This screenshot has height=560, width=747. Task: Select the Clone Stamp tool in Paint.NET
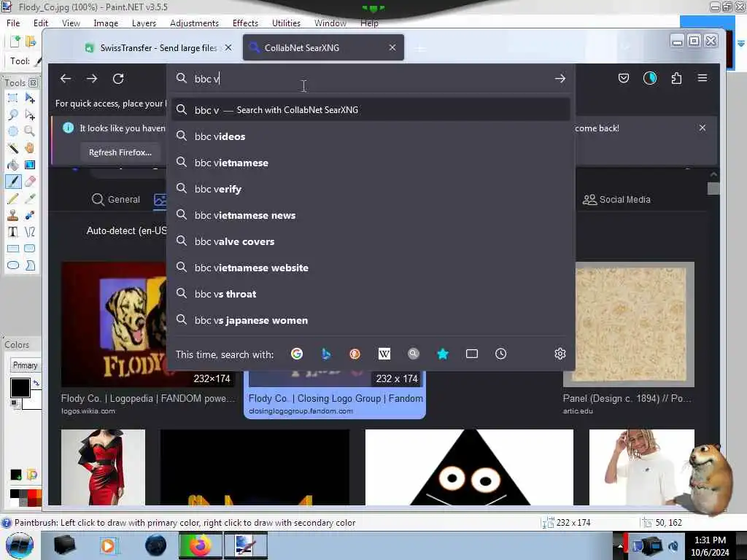(x=13, y=215)
